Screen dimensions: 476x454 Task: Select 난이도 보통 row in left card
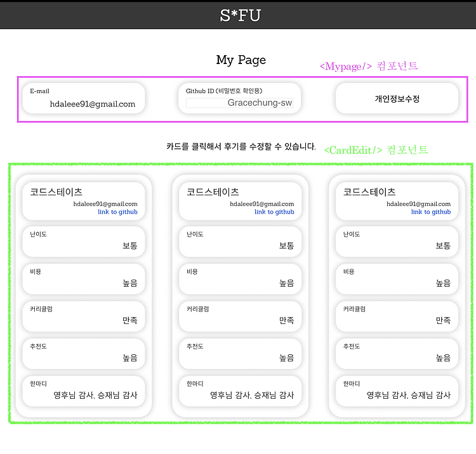[x=84, y=242]
